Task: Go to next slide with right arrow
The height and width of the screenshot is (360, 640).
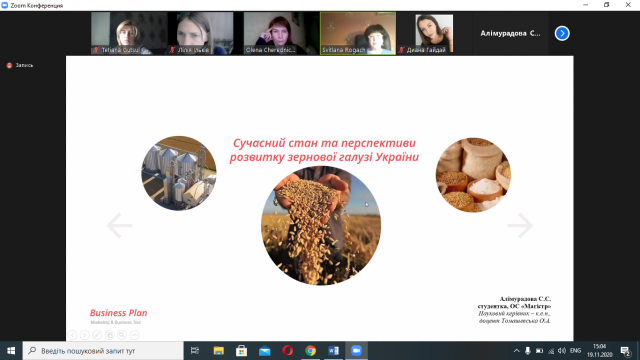Action: coord(520,225)
